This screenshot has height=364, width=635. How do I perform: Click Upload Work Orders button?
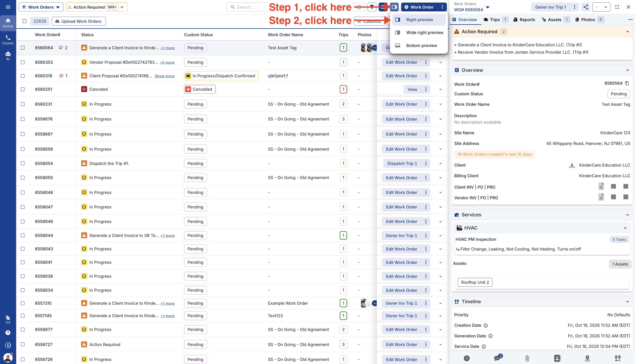(78, 21)
